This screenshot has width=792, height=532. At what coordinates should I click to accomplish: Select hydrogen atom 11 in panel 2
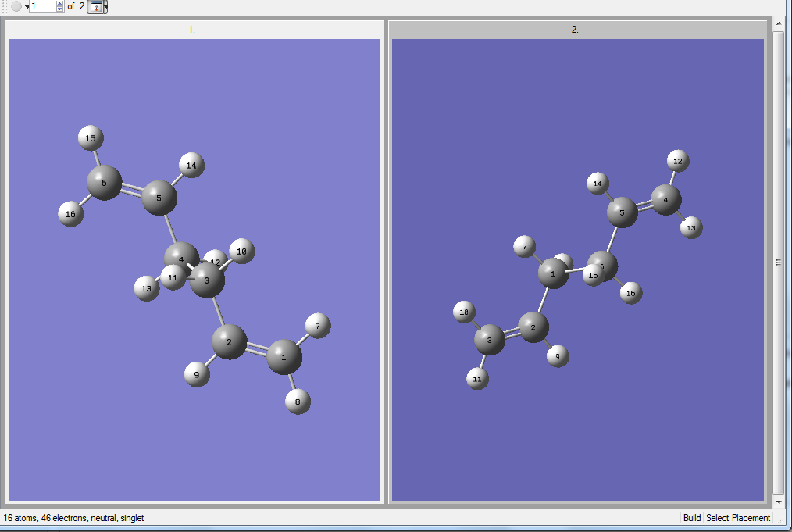click(x=477, y=378)
